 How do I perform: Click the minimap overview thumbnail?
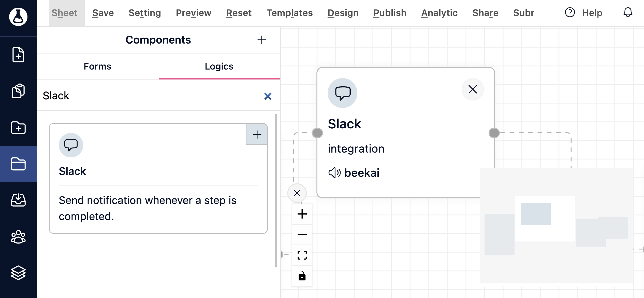[x=556, y=225]
